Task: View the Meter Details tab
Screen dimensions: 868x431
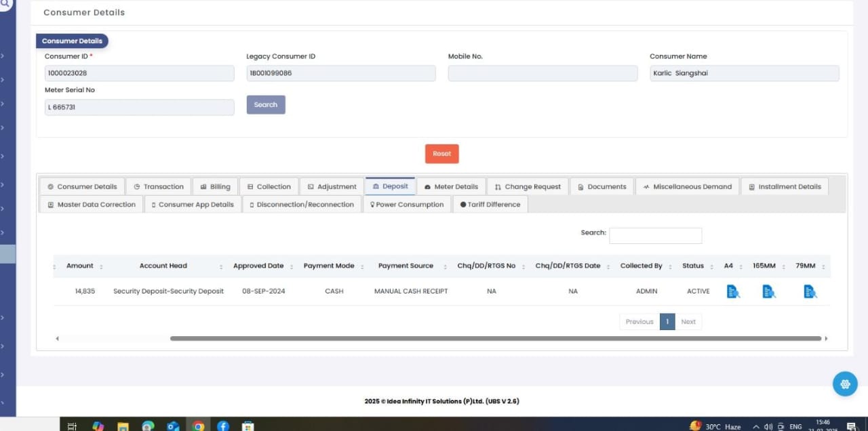Action: [x=451, y=186]
